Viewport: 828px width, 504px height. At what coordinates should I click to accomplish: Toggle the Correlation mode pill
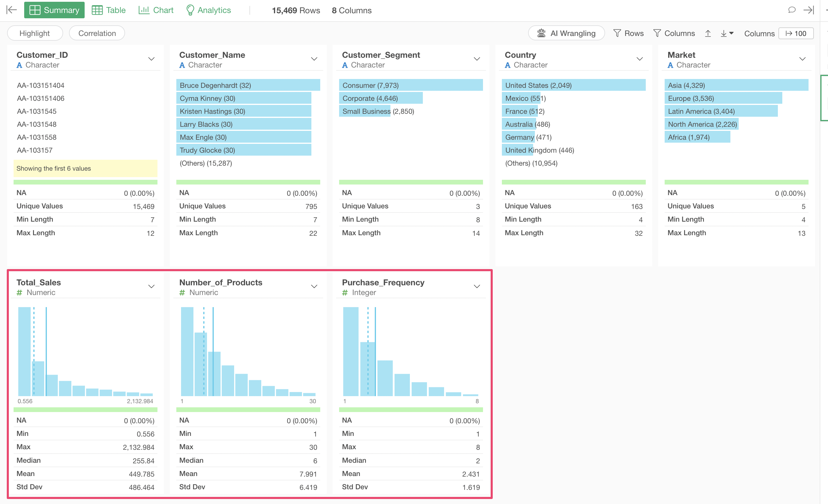[x=97, y=33]
